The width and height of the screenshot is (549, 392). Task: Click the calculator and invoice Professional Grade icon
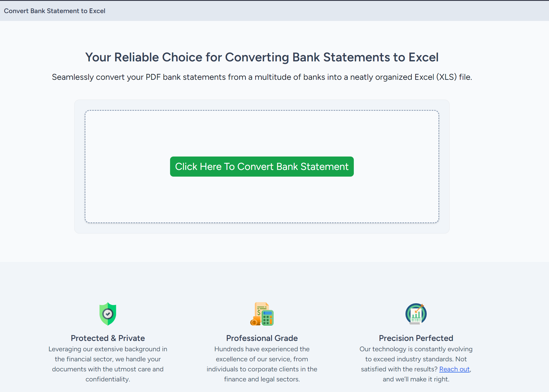point(262,314)
